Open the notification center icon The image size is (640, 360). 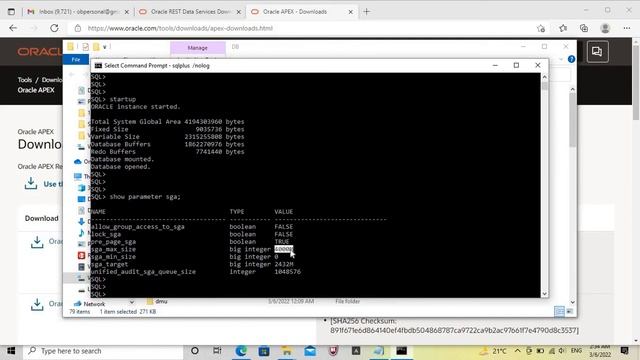[624, 351]
